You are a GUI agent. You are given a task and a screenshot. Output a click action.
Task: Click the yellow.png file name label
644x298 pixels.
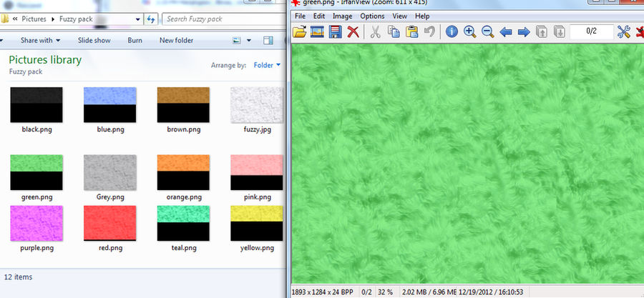coord(257,248)
